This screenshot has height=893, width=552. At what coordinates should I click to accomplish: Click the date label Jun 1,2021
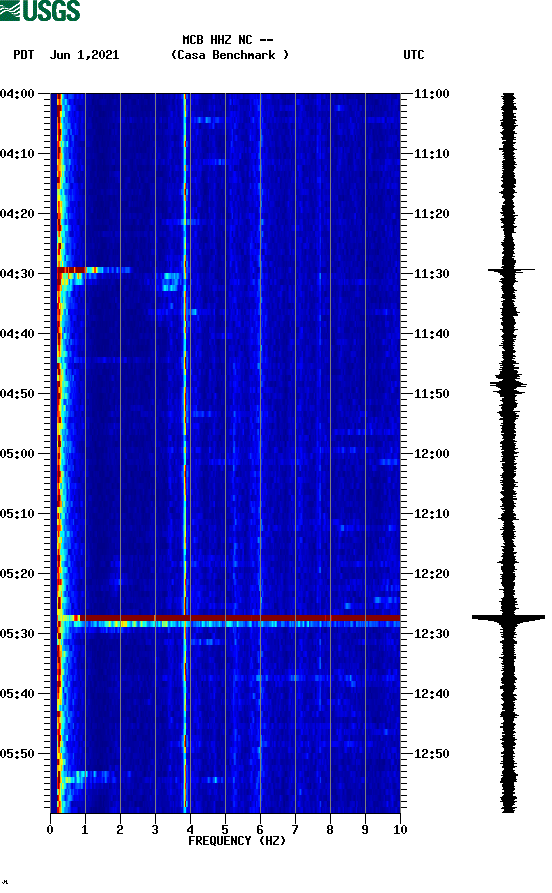coord(84,55)
